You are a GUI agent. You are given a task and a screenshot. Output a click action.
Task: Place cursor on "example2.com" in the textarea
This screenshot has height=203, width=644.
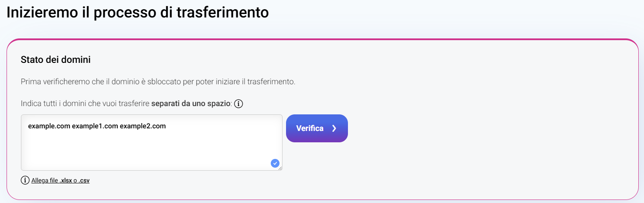(x=143, y=126)
